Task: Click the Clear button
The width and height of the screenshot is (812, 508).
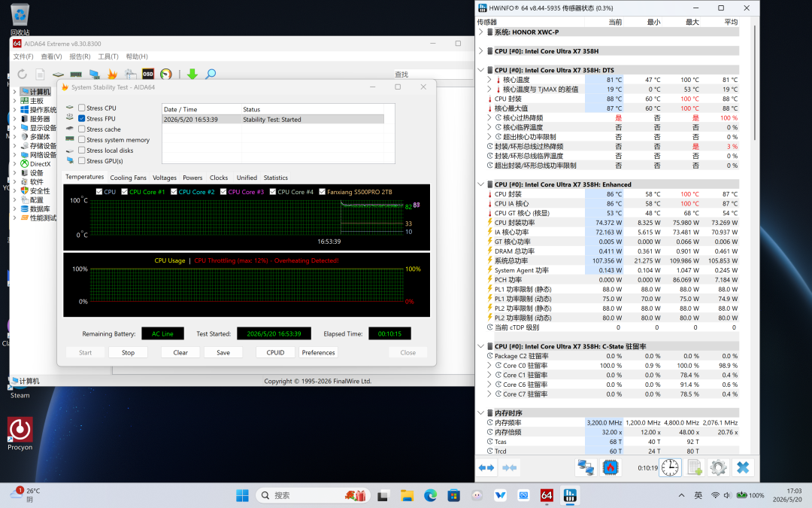Action: pyautogui.click(x=180, y=352)
